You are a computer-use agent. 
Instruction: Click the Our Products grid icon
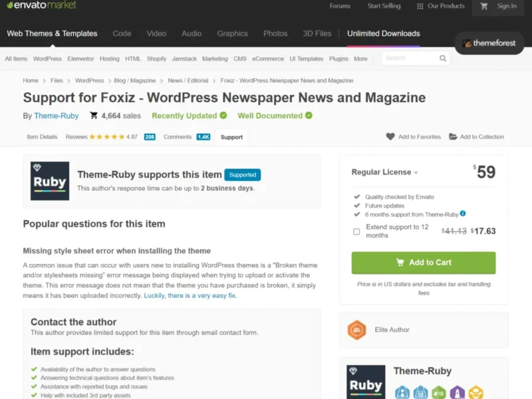pos(420,6)
